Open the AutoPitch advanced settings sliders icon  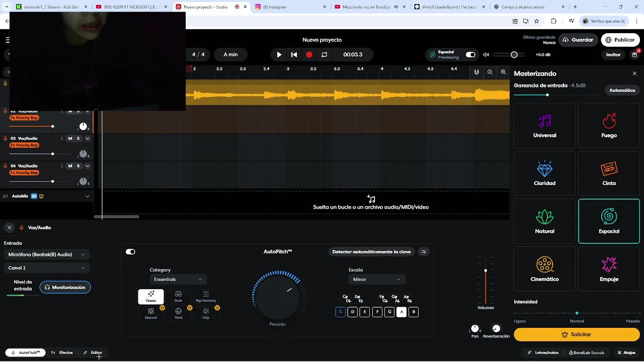424,252
